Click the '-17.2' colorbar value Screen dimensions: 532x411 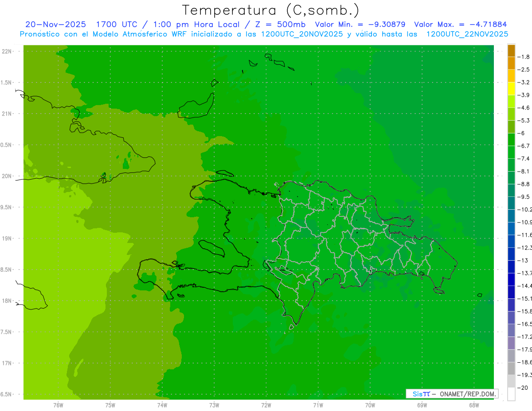pos(525,337)
